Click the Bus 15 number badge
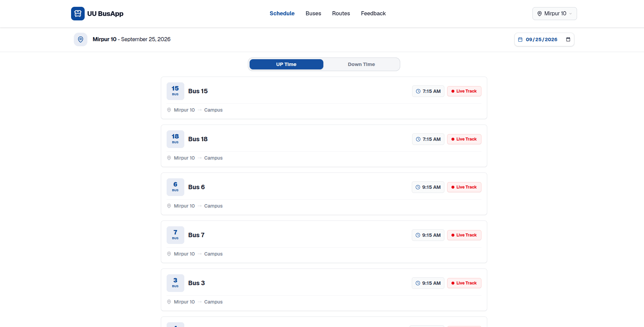The height and width of the screenshot is (327, 644). point(175,91)
